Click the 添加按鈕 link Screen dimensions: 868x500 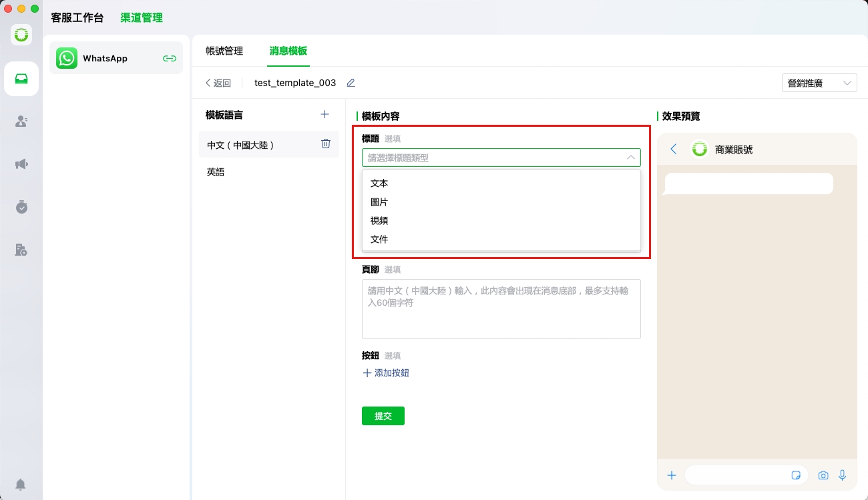pos(386,373)
